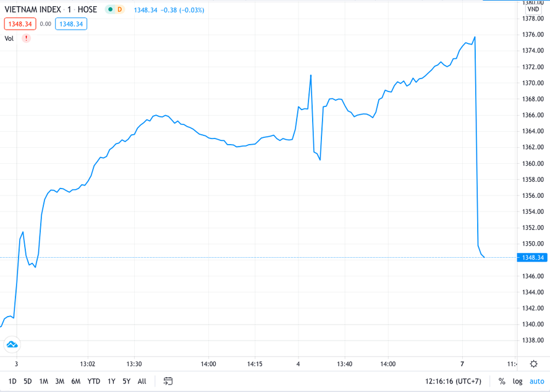This screenshot has height=392, width=550.
Task: Select the 1D time range
Action: point(12,381)
